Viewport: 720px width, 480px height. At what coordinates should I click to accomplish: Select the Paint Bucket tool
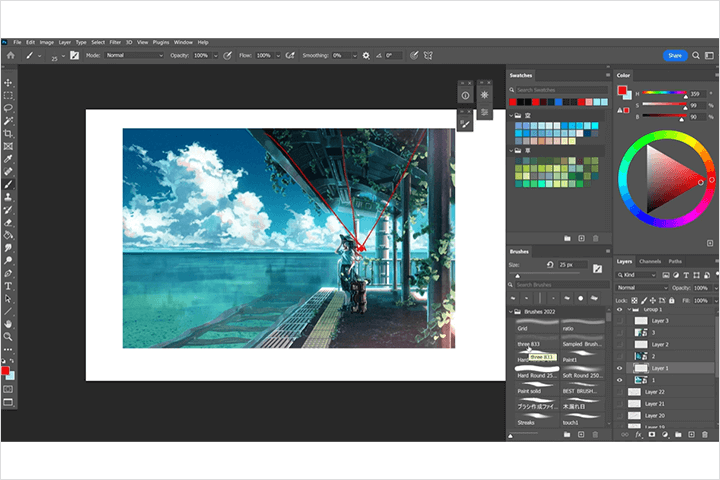tap(8, 235)
